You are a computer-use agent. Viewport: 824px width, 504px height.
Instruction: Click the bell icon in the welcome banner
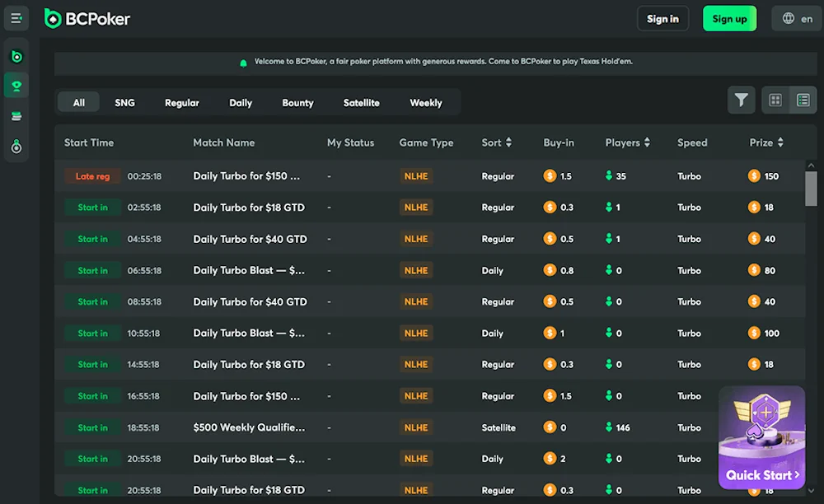click(x=243, y=63)
